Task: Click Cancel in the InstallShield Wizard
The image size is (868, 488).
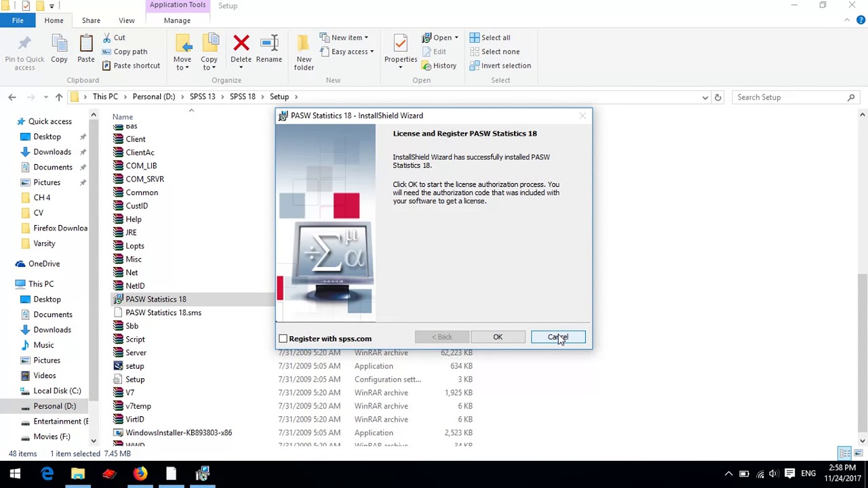Action: click(x=558, y=337)
